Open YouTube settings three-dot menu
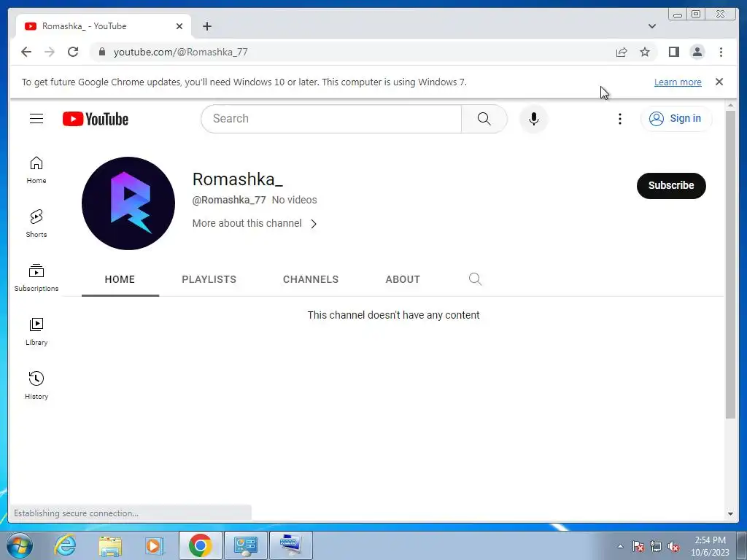 tap(620, 119)
